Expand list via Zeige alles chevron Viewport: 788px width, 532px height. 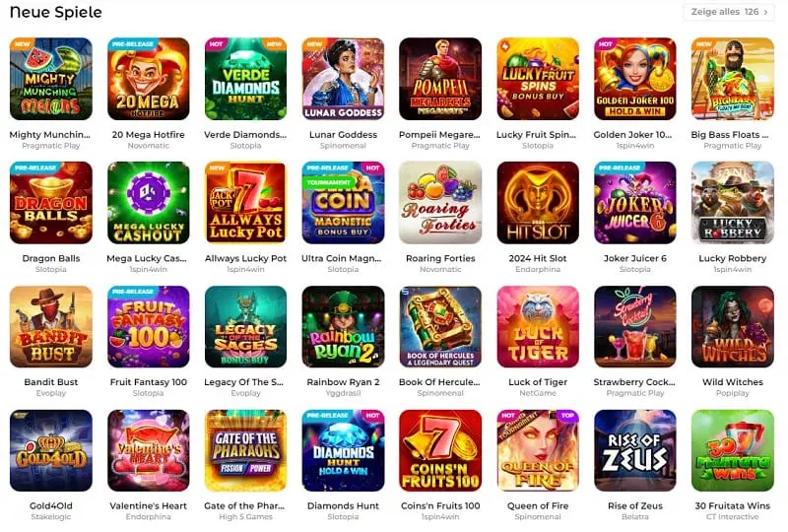[x=766, y=12]
